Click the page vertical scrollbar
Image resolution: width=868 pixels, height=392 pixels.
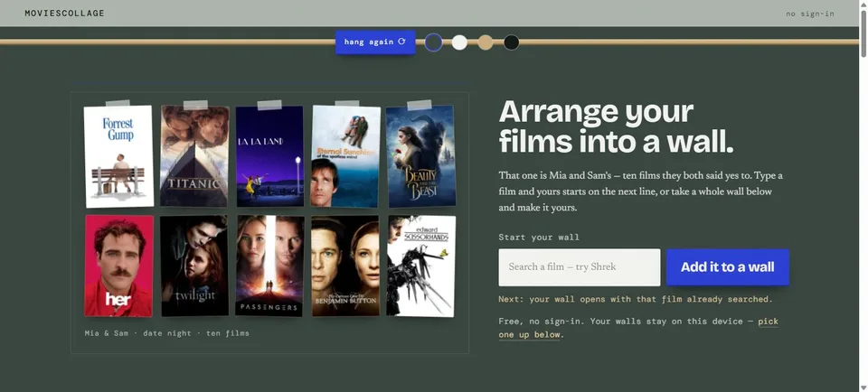click(863, 196)
